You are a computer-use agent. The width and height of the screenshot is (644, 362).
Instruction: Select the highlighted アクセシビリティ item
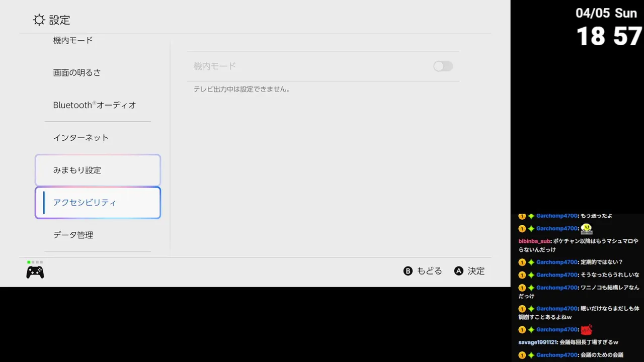coord(98,203)
